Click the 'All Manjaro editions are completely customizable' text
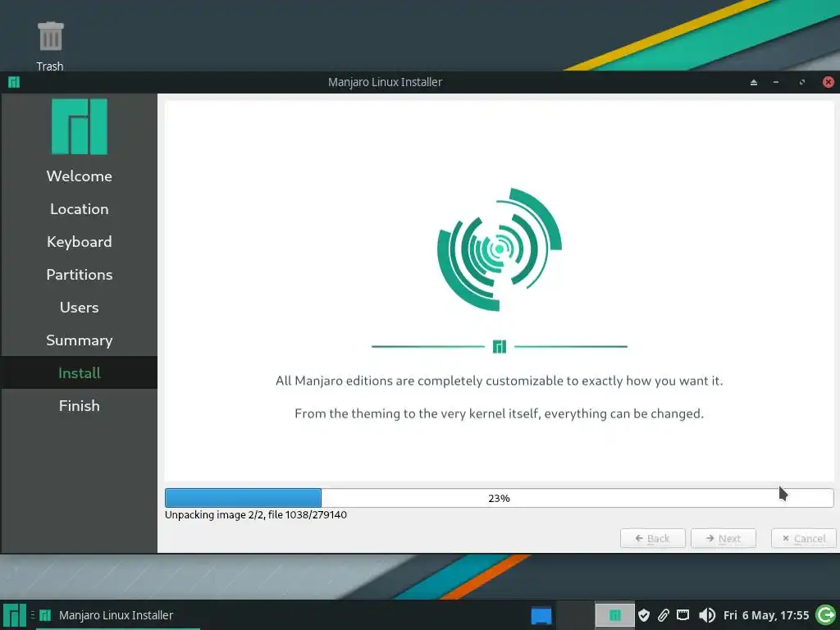 point(500,381)
